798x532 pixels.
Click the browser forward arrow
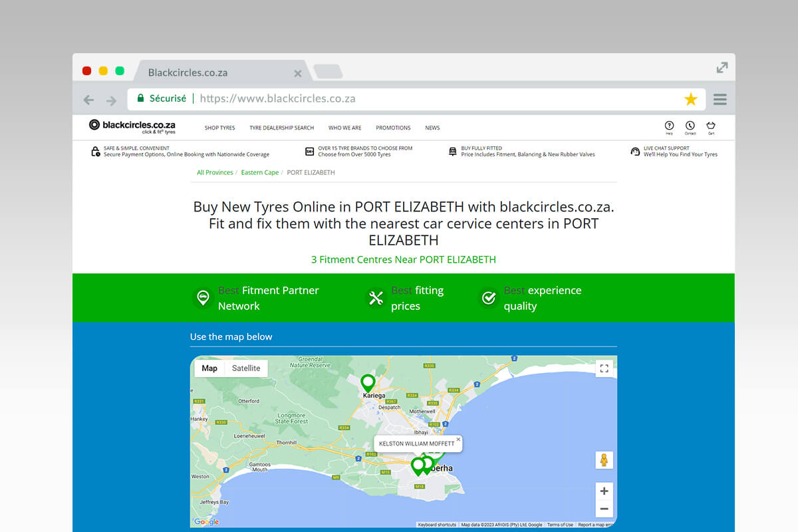click(111, 100)
